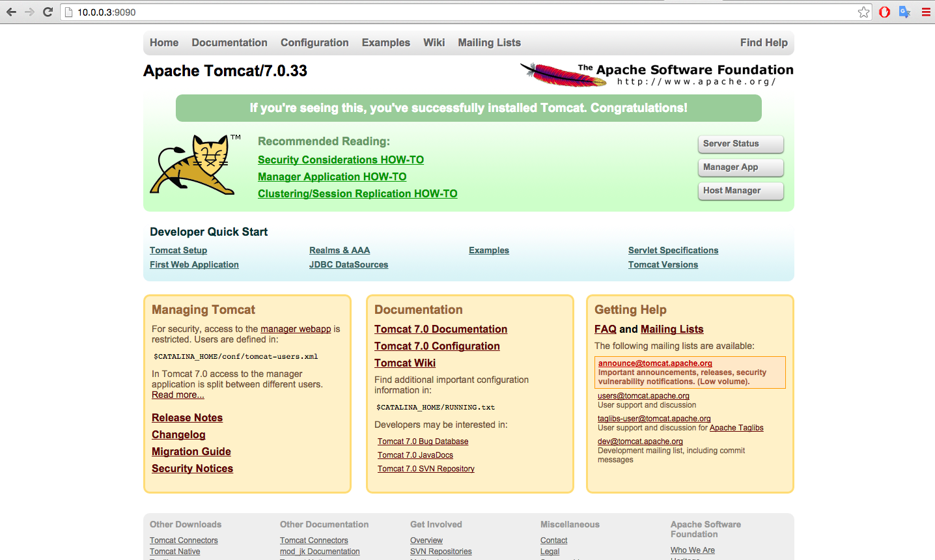Open the Manager App button

740,167
